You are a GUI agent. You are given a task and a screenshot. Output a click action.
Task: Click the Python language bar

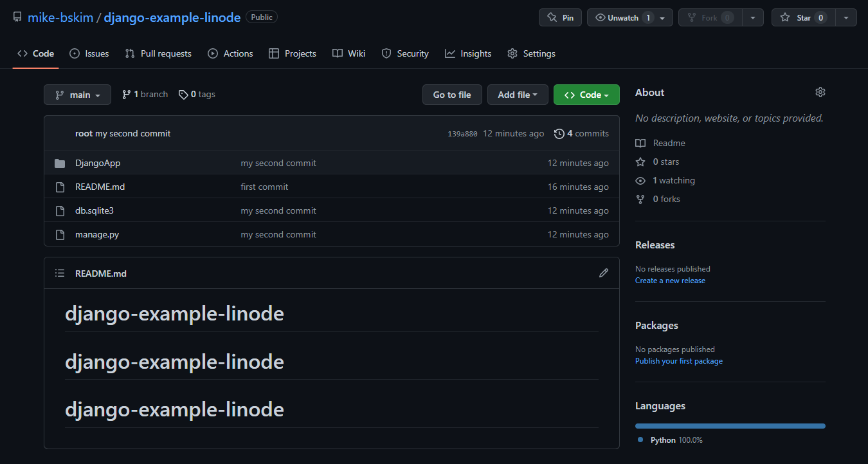730,426
